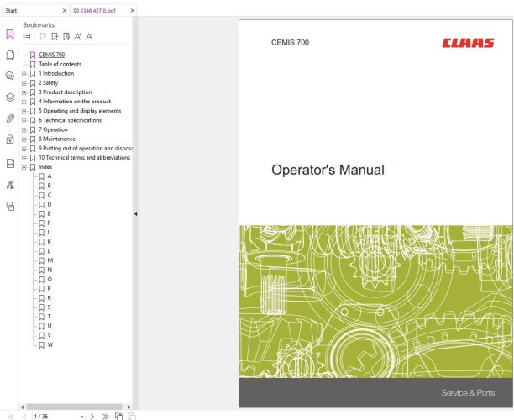Expand 4 Information on the product
Image resolution: width=514 pixels, height=420 pixels.
click(24, 102)
